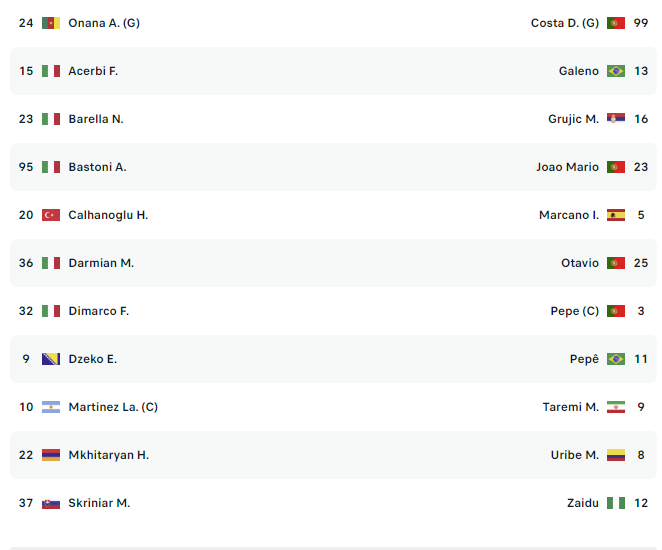
Task: Open Otavio player profile
Action: click(580, 263)
